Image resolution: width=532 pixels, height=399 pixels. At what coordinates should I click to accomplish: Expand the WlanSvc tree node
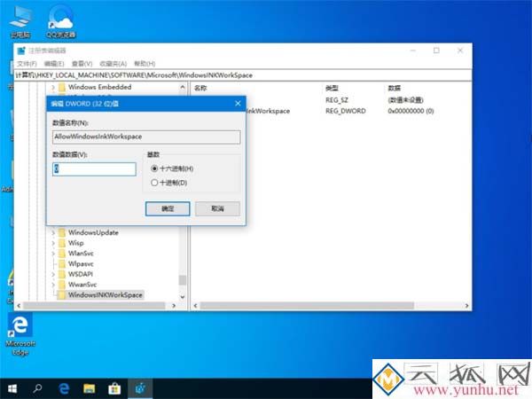[x=53, y=254]
